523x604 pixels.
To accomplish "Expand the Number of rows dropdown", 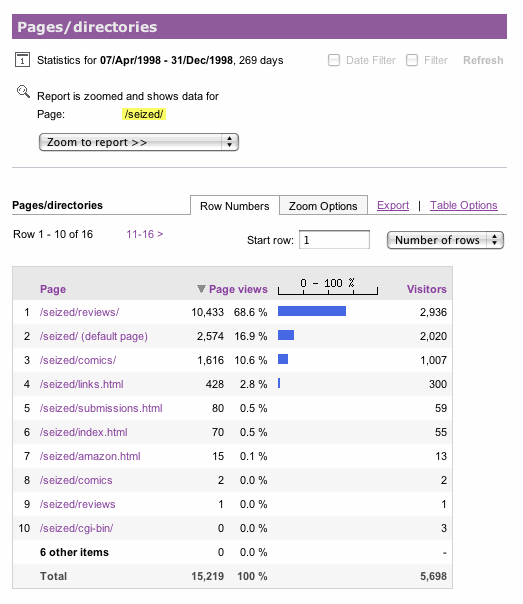I will coord(445,240).
